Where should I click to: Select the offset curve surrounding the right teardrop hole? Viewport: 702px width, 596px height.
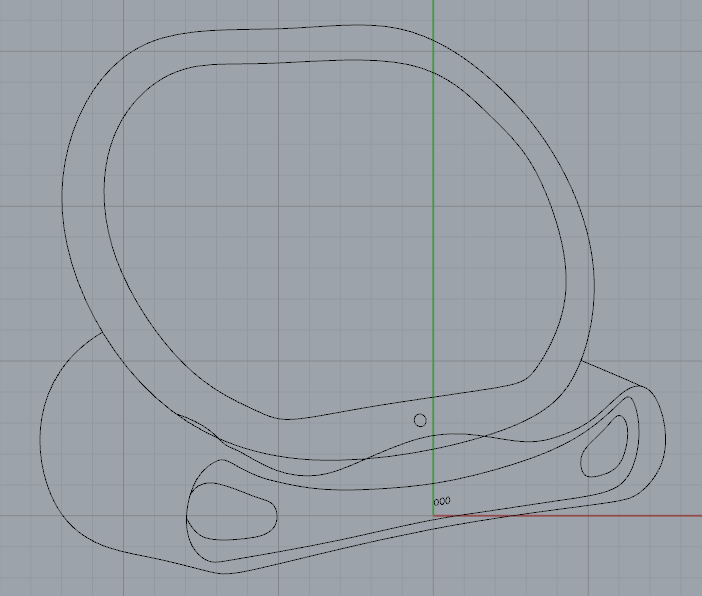(638, 440)
